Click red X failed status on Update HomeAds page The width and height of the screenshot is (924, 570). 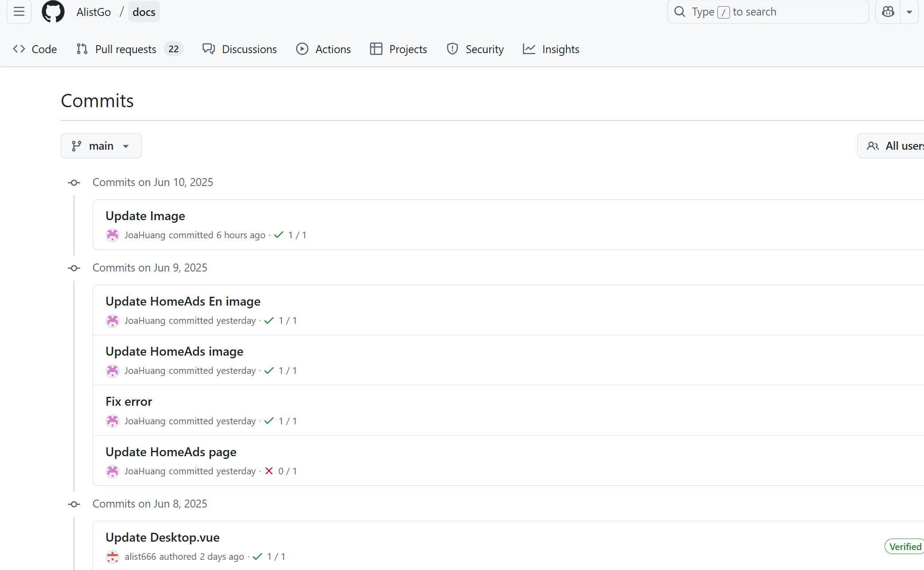click(x=269, y=471)
